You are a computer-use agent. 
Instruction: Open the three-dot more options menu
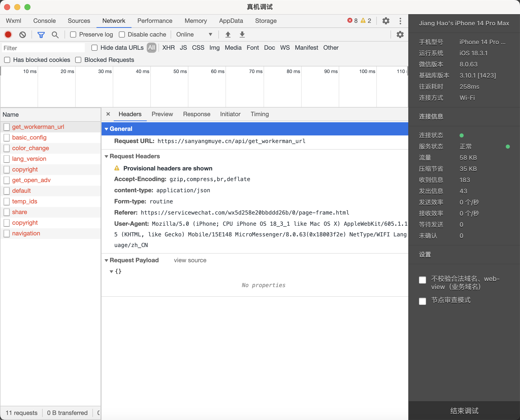coord(400,21)
